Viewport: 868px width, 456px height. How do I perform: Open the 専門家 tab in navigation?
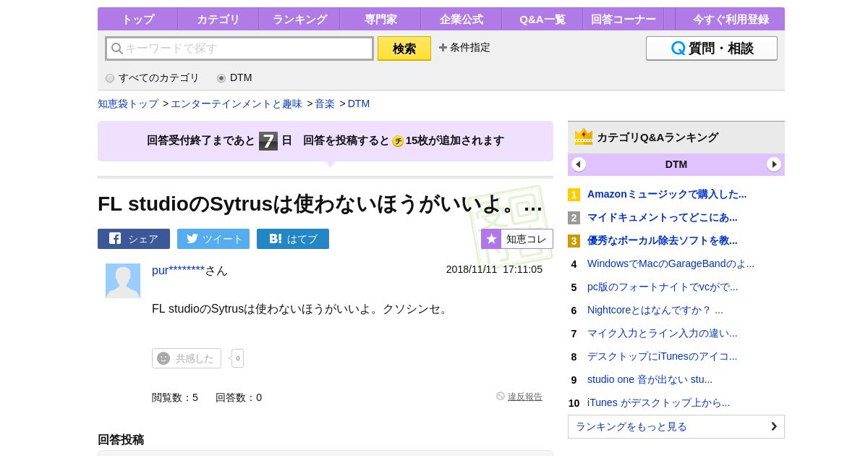(380, 20)
